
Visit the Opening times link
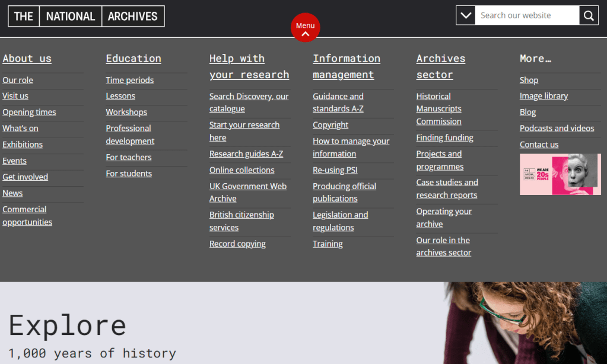coord(29,112)
